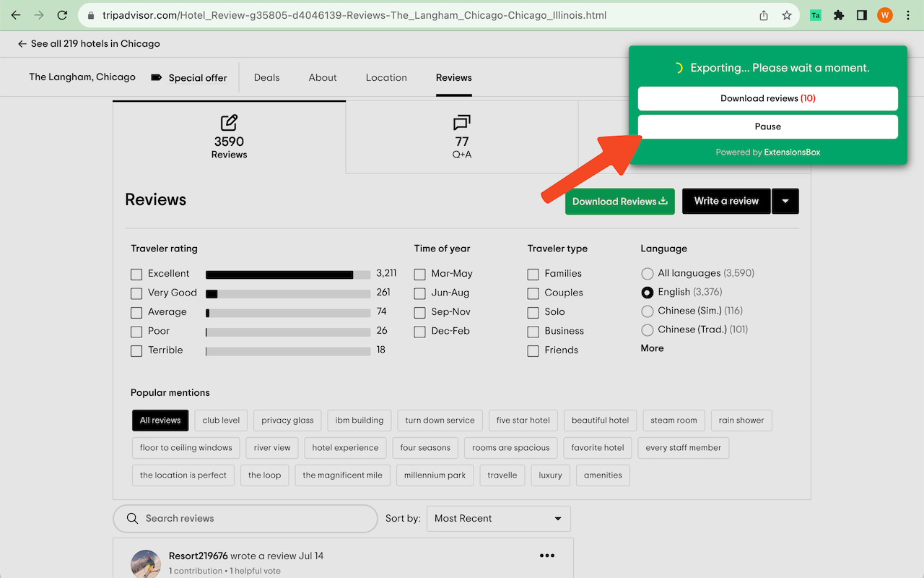
Task: Open the 77 Q+A tab
Action: pos(462,137)
